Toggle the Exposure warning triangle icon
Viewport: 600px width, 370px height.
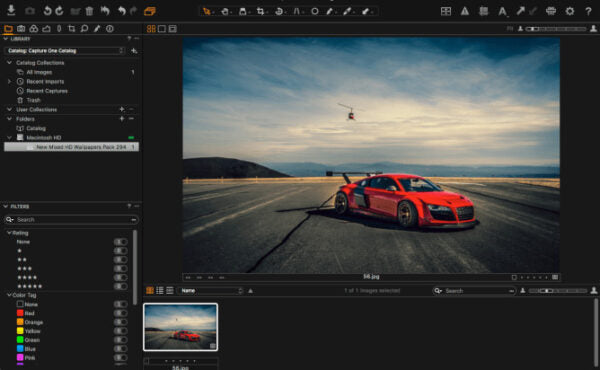coord(465,11)
